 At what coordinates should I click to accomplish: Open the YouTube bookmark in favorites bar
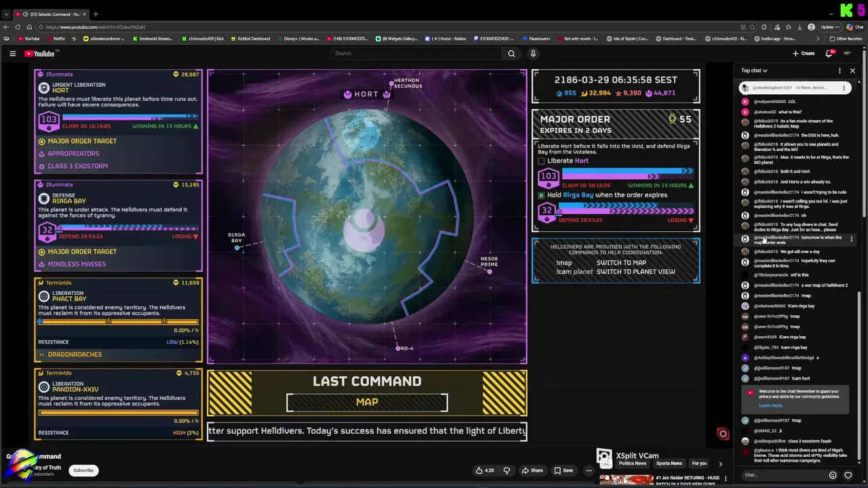[x=29, y=39]
